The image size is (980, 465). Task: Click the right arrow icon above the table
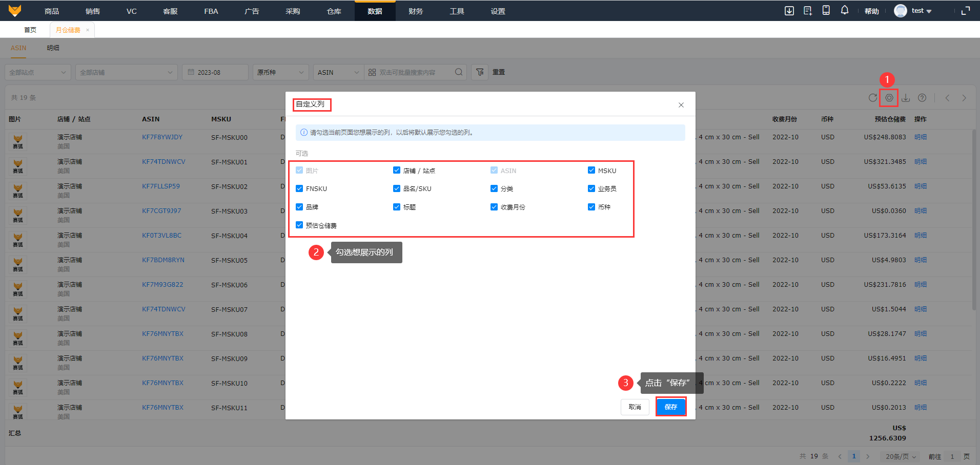(964, 98)
